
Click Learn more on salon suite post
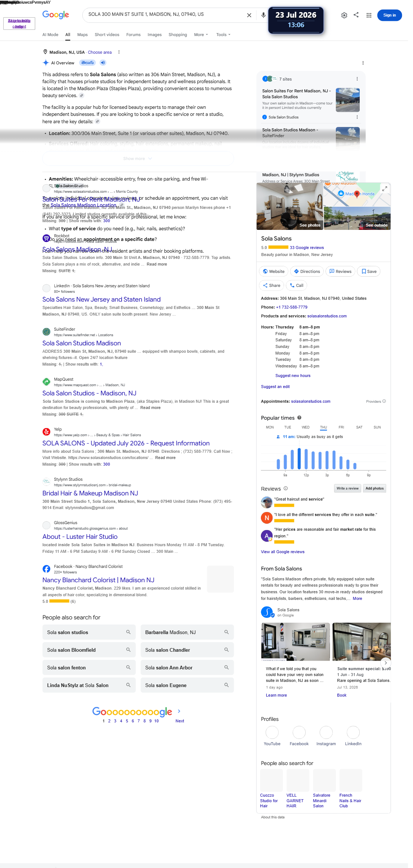[276, 695]
